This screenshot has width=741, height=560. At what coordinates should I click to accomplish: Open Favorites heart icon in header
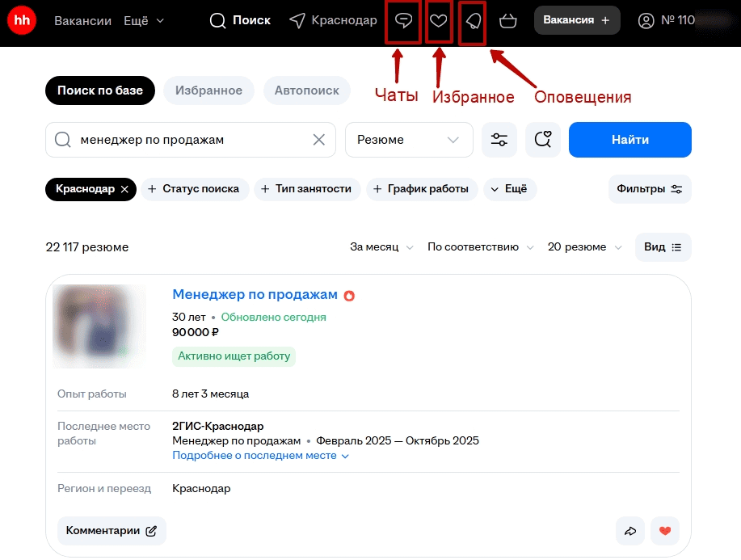click(x=438, y=21)
